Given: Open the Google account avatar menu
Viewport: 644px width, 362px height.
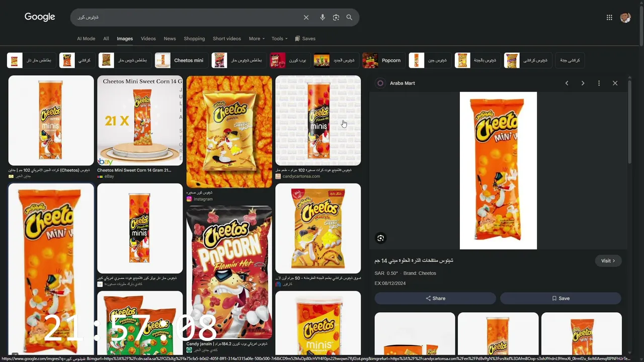Looking at the screenshot, I should [x=625, y=18].
